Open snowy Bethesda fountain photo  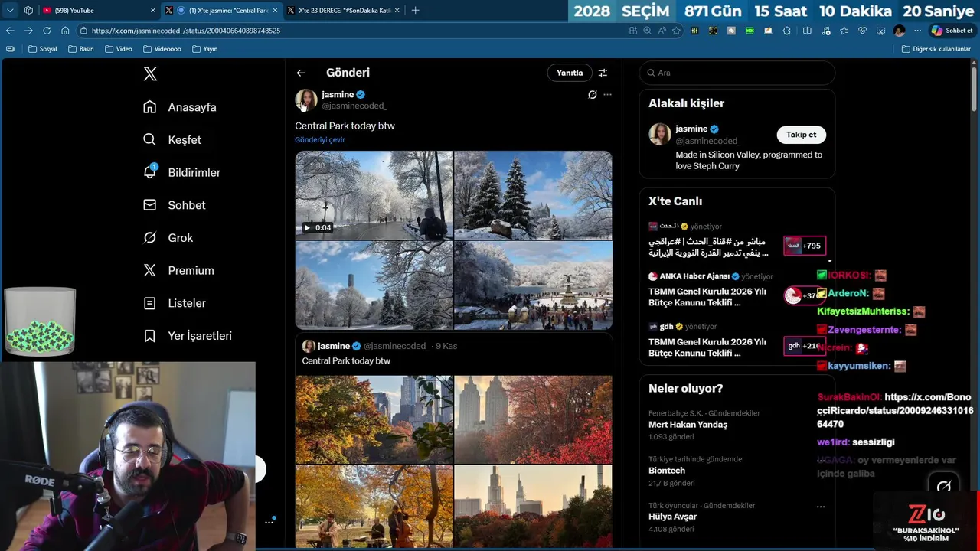534,285
